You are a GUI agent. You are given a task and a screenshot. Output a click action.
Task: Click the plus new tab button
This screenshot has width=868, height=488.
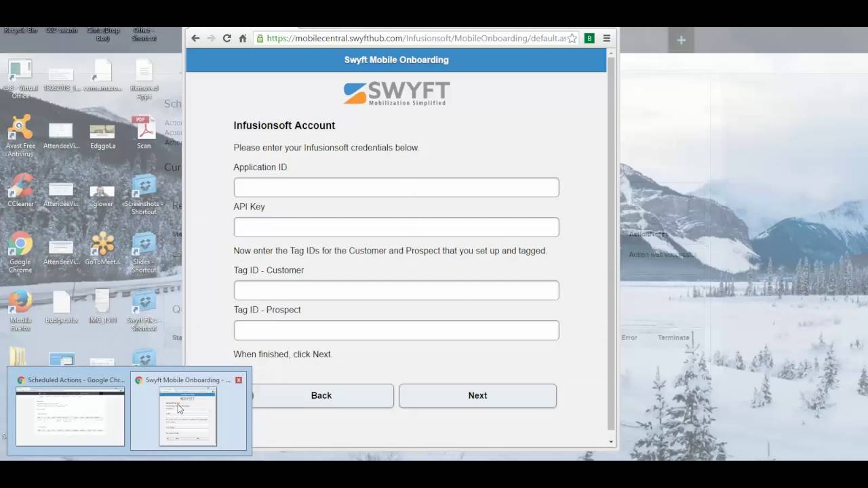pos(682,40)
